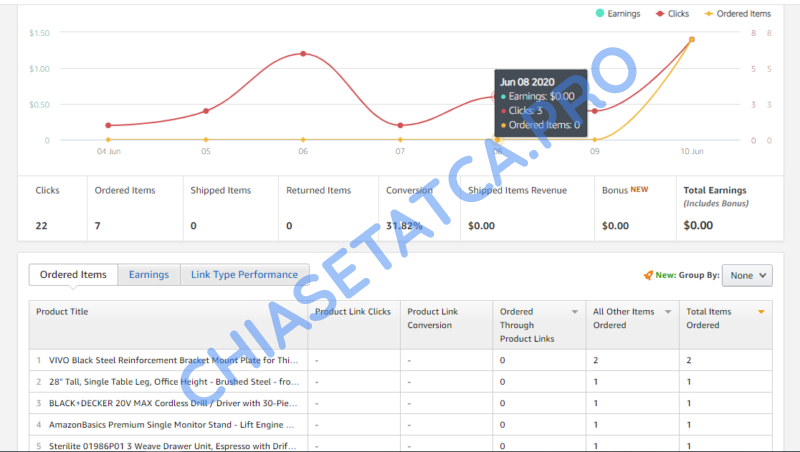Click the Total Earnings summary box

pos(730,208)
